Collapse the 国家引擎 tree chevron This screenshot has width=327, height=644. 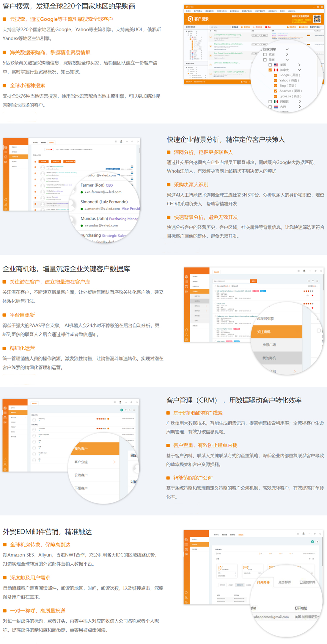287,49
